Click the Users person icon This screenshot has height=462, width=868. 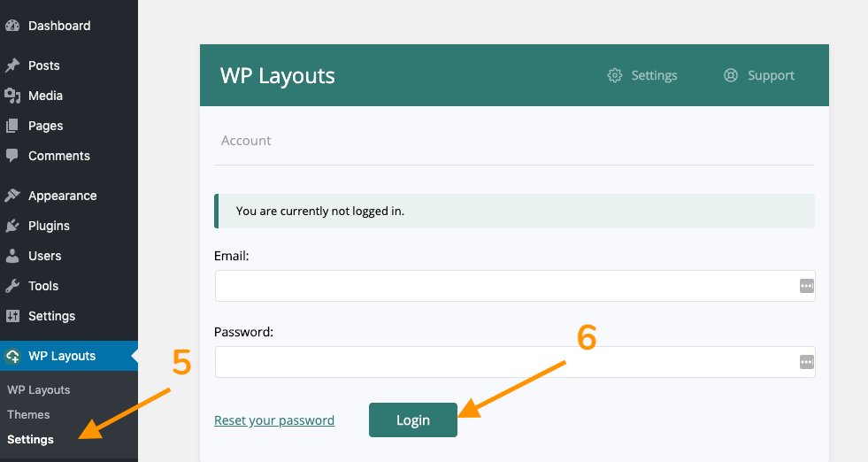tap(12, 256)
